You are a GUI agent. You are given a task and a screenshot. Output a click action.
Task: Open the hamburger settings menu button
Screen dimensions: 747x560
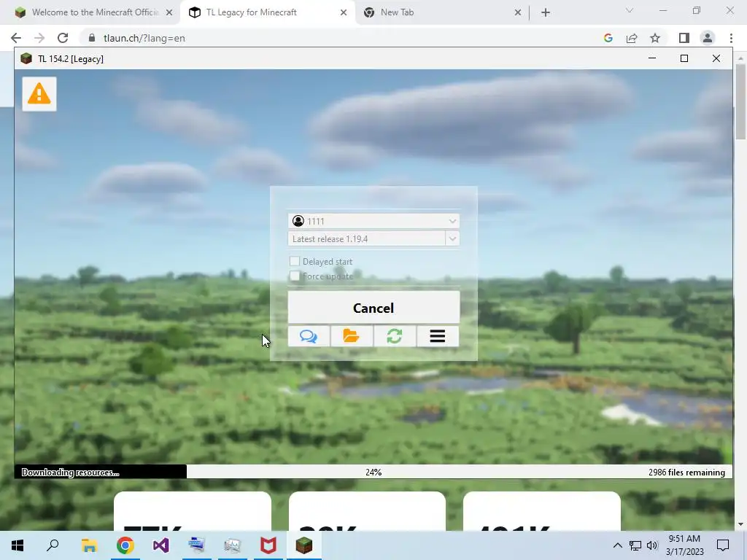438,336
